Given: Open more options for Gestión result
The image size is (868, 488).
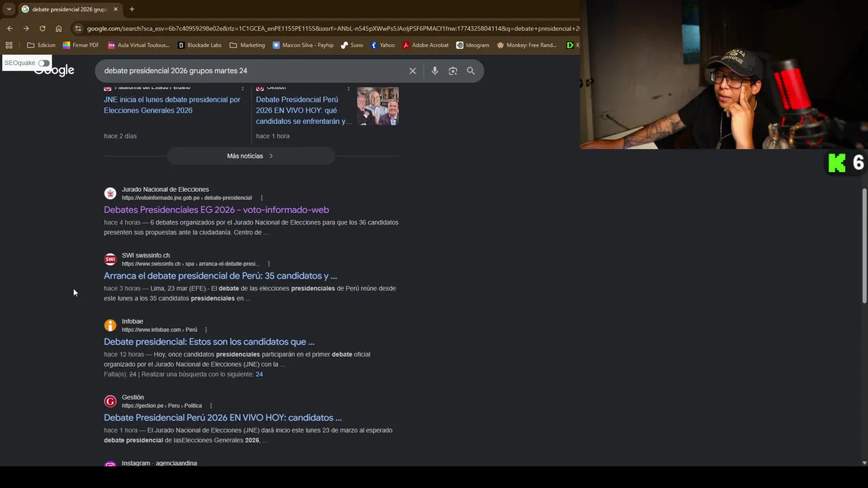Looking at the screenshot, I should 211,406.
